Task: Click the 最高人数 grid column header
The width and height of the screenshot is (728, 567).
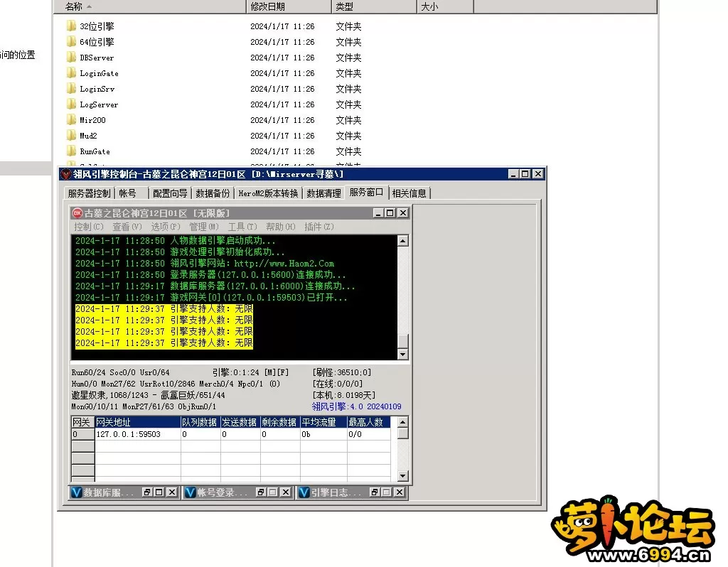Action: coord(369,422)
